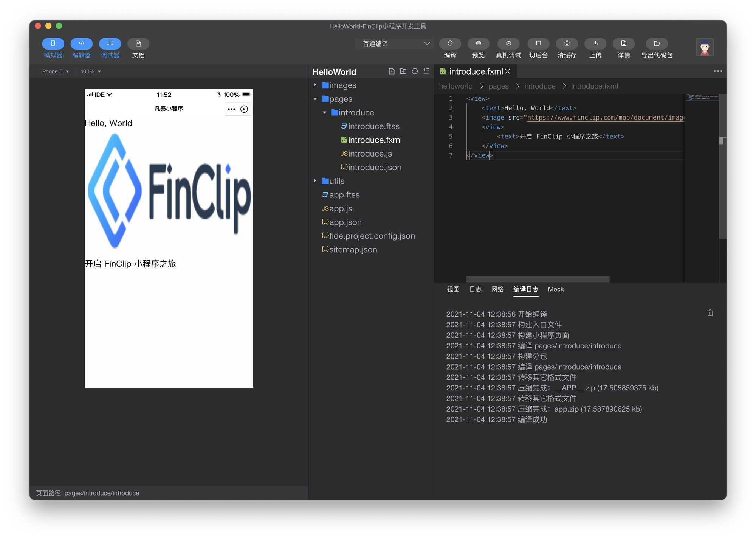Open the user avatar profile
The width and height of the screenshot is (756, 539).
(705, 47)
